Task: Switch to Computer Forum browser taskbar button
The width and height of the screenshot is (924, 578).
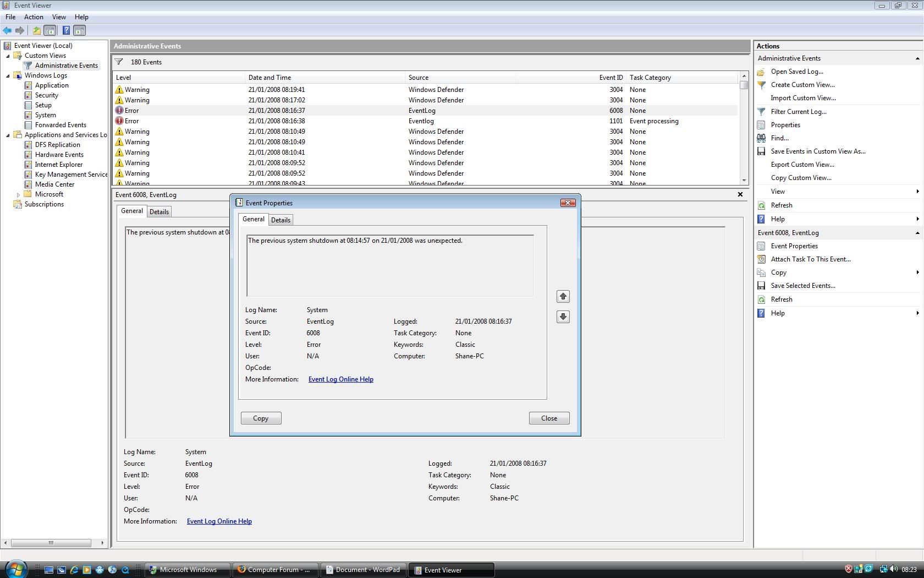Action: [x=275, y=570]
